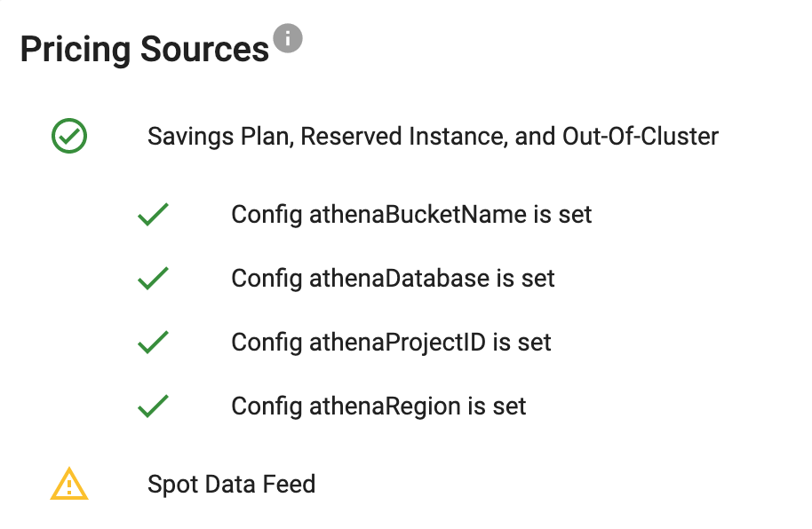Click the word athenaRegion
This screenshot has width=812, height=529.
coord(385,407)
